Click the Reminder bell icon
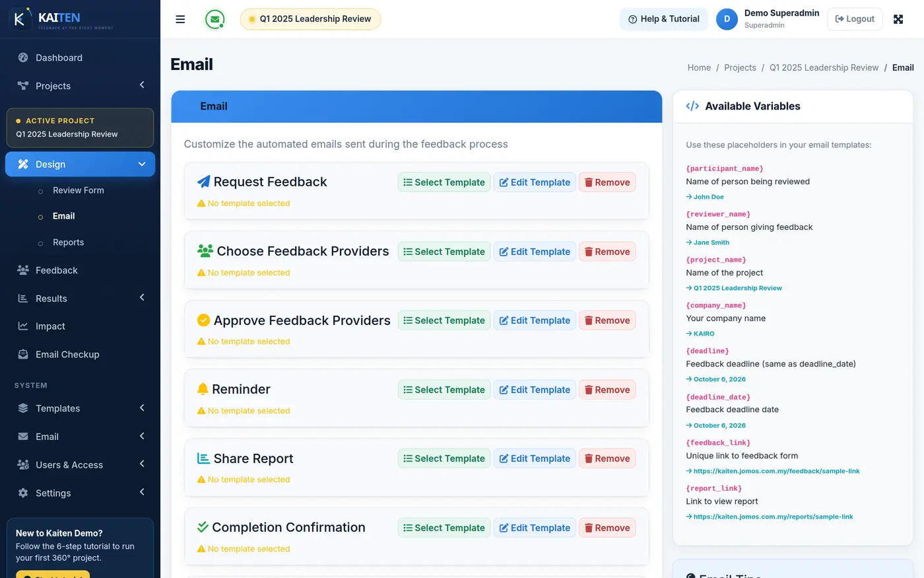Viewport: 924px width, 578px height. click(203, 389)
